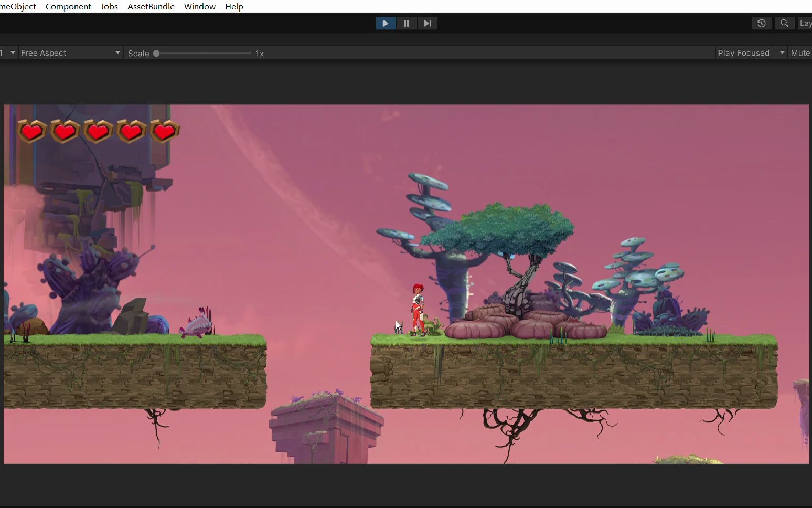Image resolution: width=812 pixels, height=508 pixels.
Task: Open the Window menu
Action: click(x=200, y=6)
